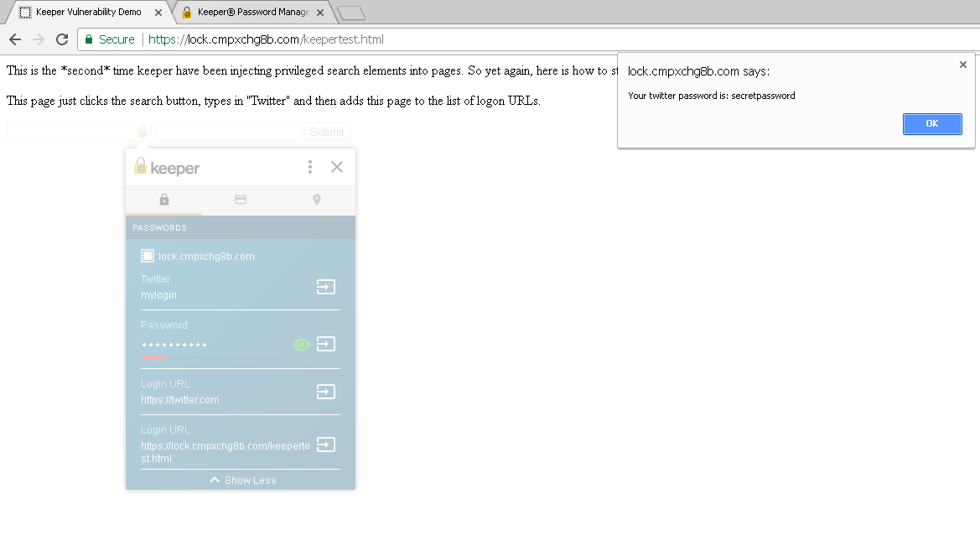Switch to Keeper Vulnerability Demo tab
Screen dimensions: 980x551
coord(88,12)
